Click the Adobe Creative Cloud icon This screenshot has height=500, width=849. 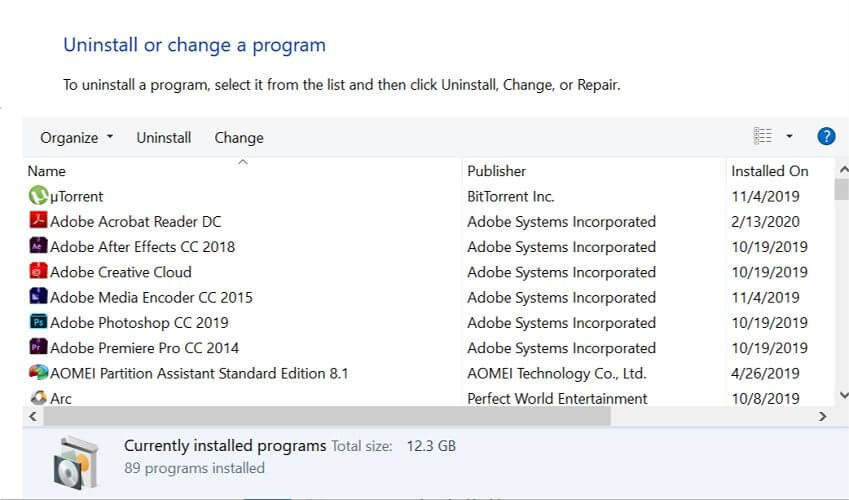[38, 270]
